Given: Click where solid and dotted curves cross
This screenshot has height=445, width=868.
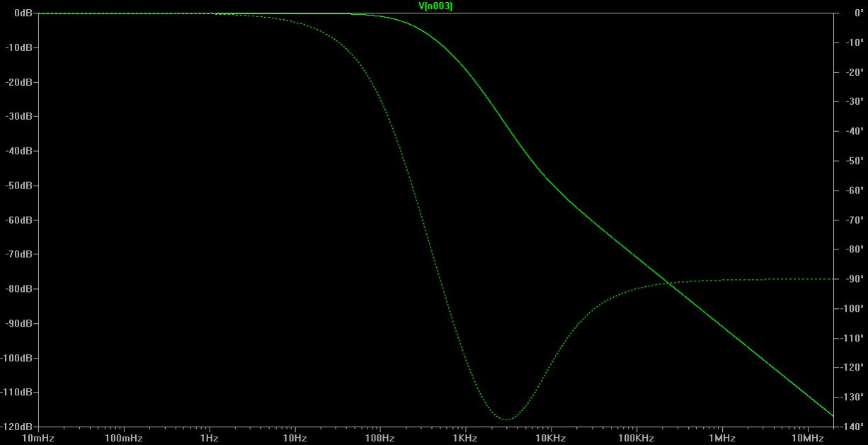Looking at the screenshot, I should (x=668, y=283).
